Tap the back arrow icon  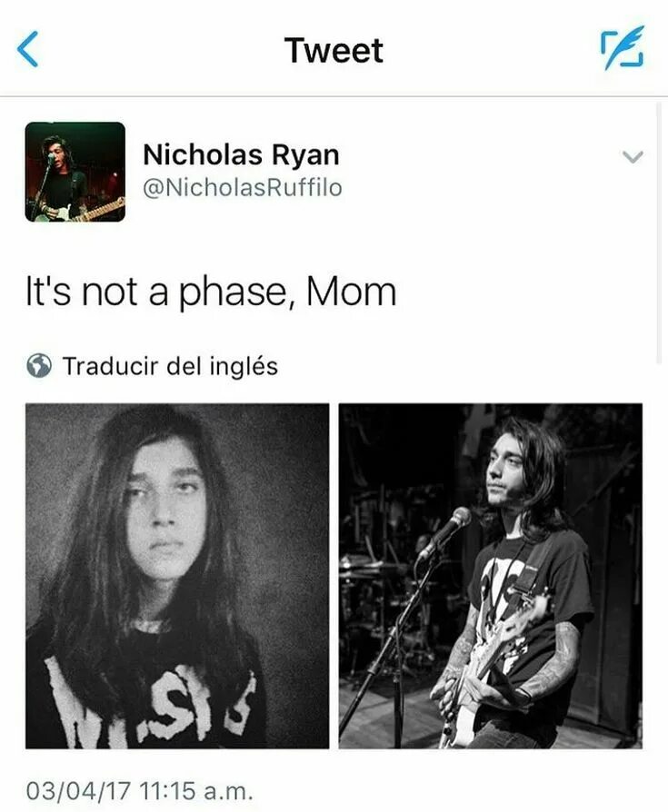point(27,49)
